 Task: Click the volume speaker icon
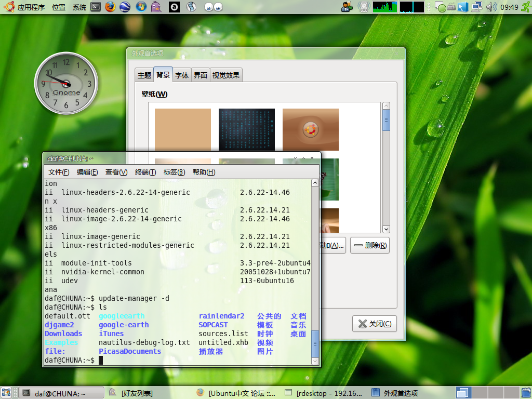click(x=491, y=7)
